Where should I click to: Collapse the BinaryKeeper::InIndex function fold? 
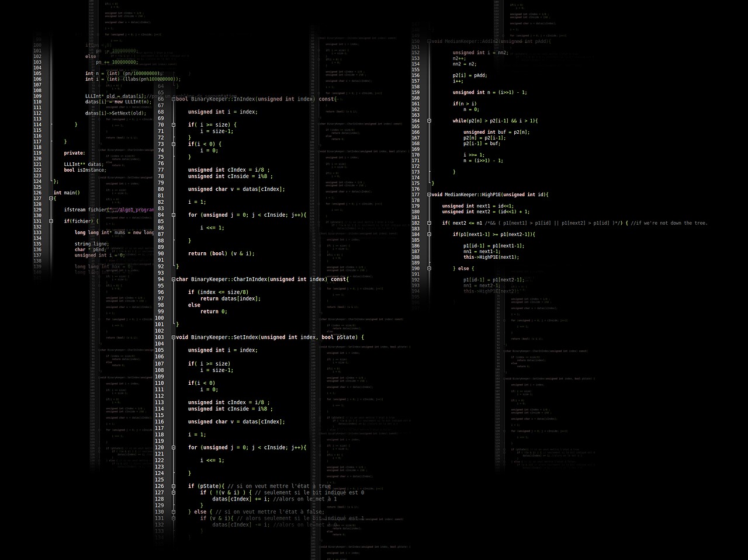[174, 99]
